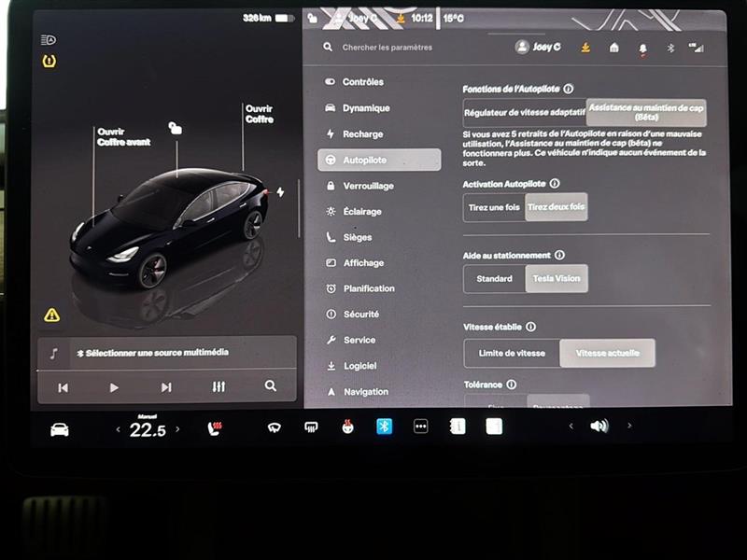Tap Ouvrir Coffre avant

point(123,136)
